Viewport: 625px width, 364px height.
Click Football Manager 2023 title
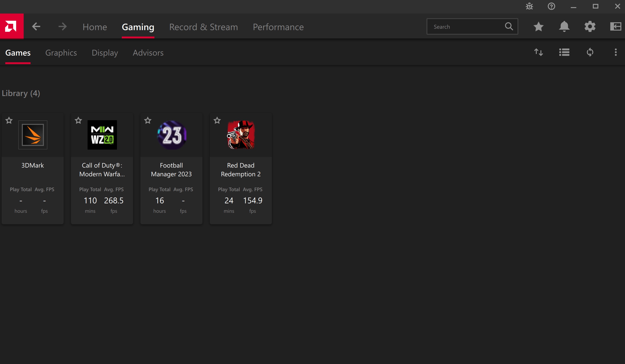[171, 170]
